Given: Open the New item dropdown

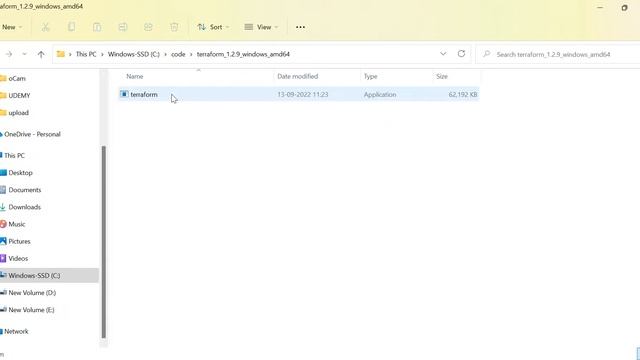Looking at the screenshot, I should pos(11,27).
